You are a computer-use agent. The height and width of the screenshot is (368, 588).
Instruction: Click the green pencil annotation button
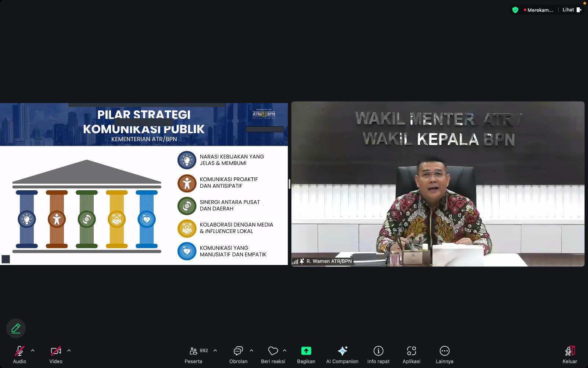pyautogui.click(x=16, y=328)
